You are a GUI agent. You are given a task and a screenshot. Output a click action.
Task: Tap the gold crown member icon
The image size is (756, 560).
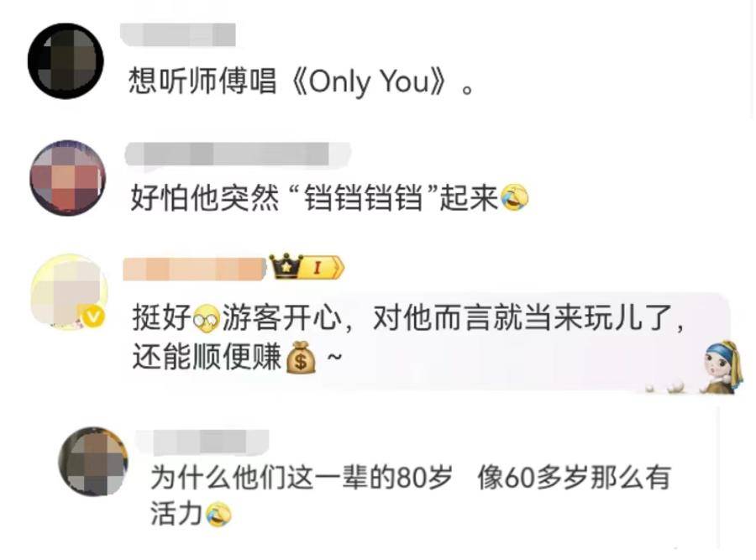tap(286, 266)
